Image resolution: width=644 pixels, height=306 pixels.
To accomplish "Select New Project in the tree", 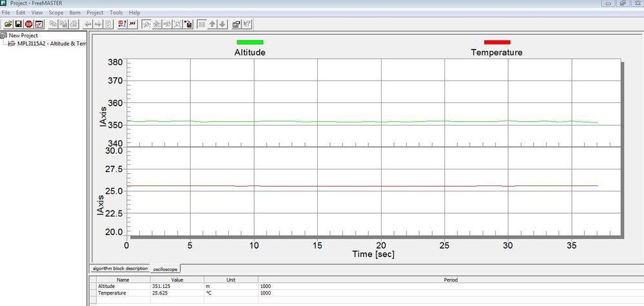I will pos(23,35).
